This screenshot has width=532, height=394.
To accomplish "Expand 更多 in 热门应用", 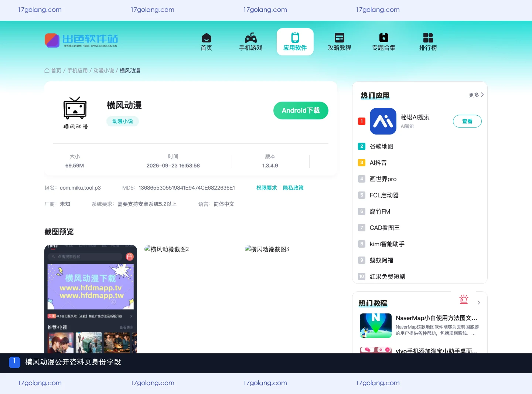I will pos(476,95).
